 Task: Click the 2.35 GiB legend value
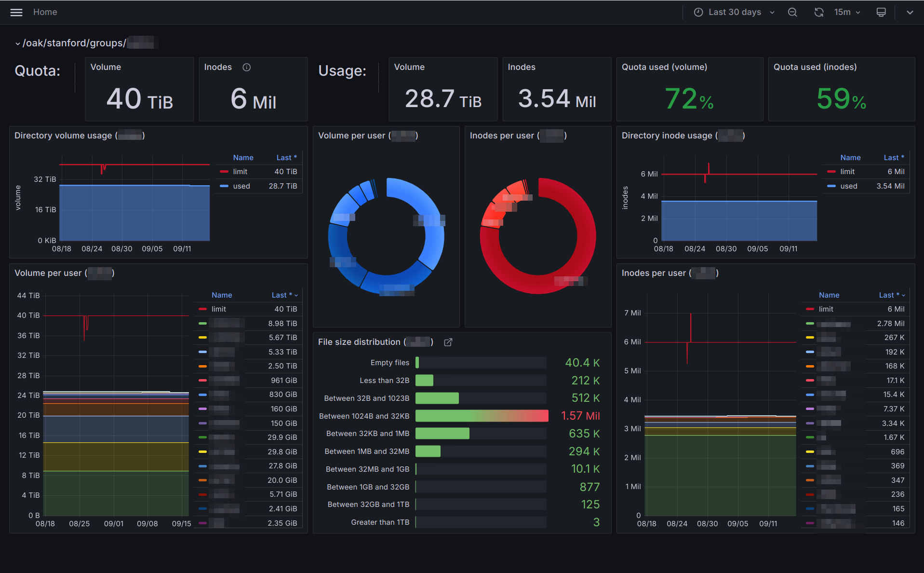[x=282, y=523]
